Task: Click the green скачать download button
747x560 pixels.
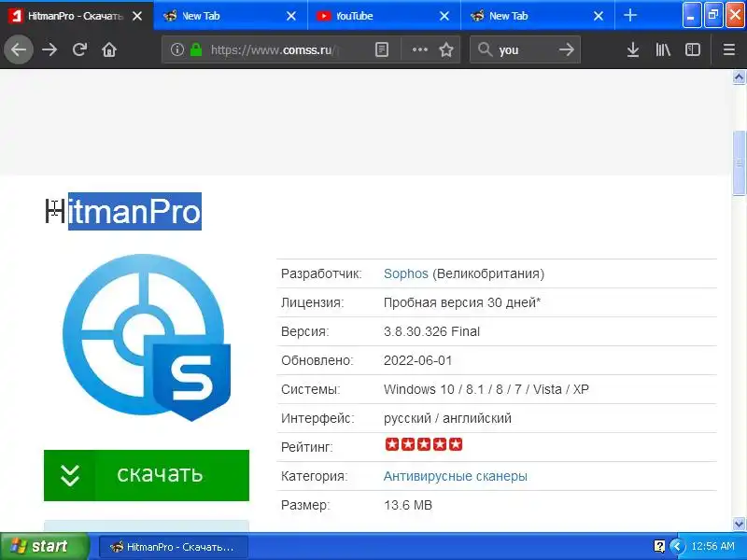Action: (x=147, y=475)
